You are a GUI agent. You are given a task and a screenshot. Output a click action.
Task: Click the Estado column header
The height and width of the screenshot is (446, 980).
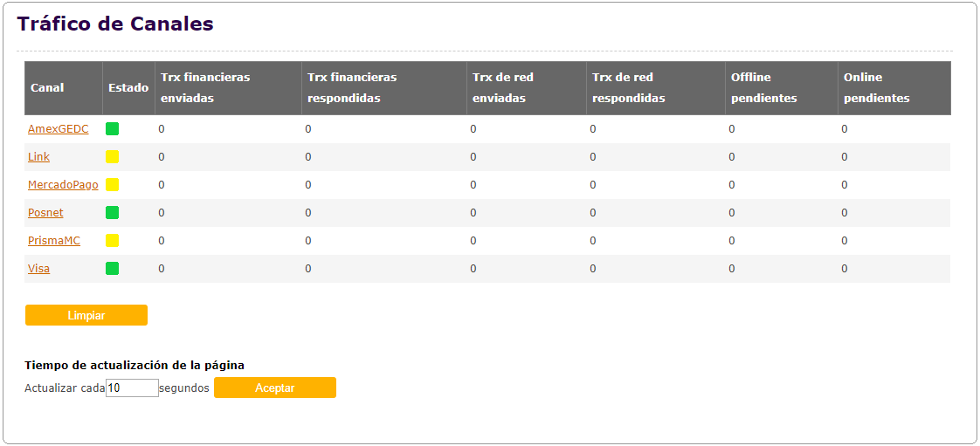tap(128, 88)
